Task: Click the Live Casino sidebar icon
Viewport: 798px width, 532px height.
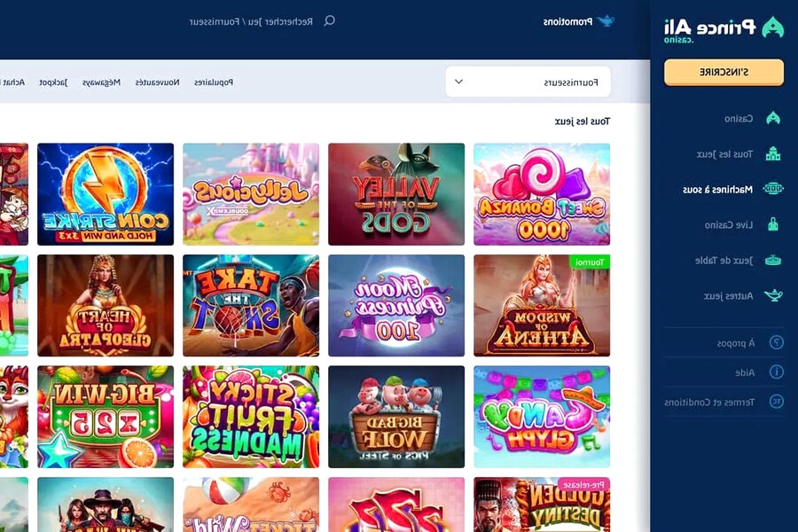Action: pyautogui.click(x=773, y=224)
